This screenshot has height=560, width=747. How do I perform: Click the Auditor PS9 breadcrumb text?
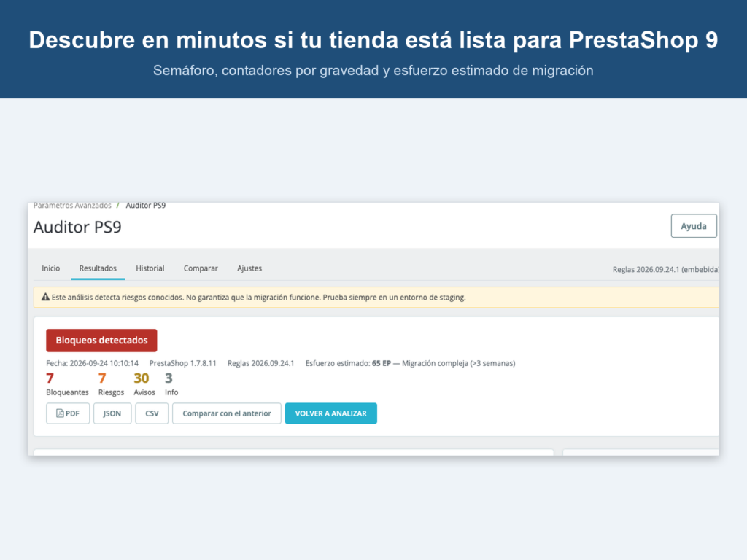pyautogui.click(x=146, y=205)
